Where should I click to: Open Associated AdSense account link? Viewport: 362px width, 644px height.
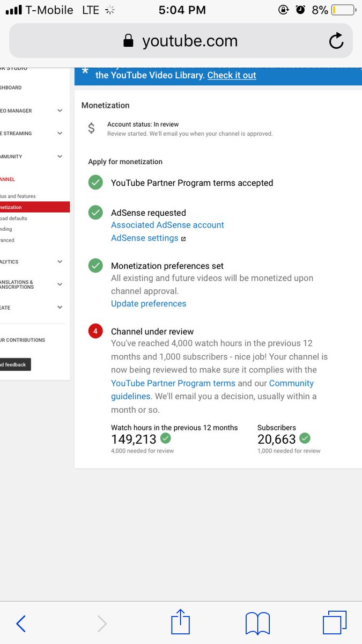(167, 225)
